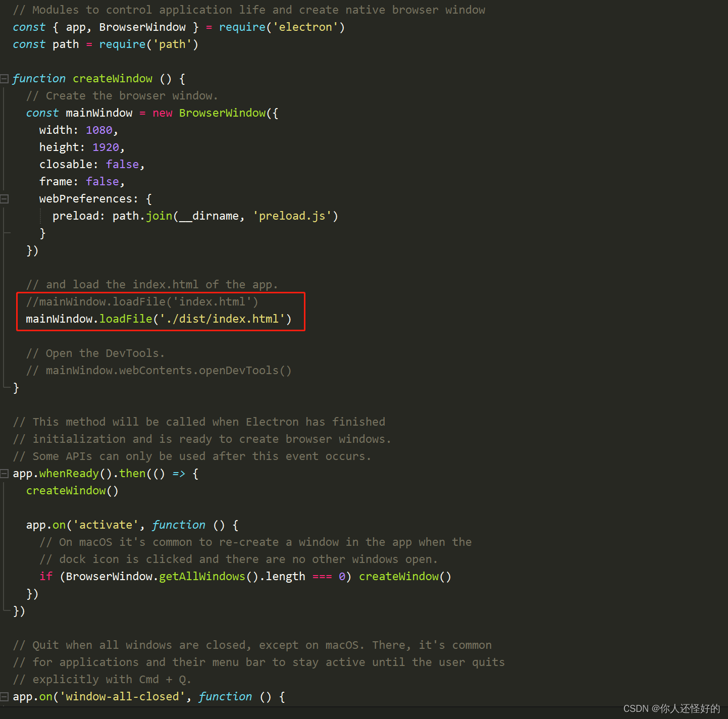Screen dimensions: 728x719
Task: Click the webPreferences property name
Action: [86, 199]
